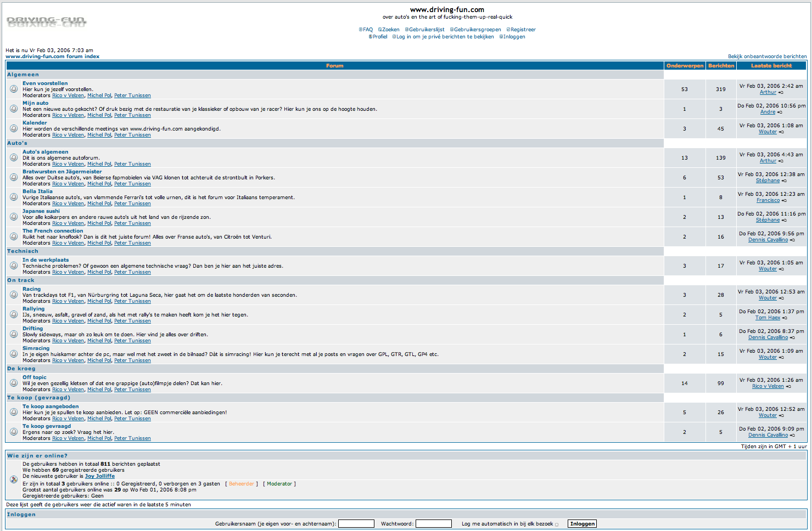This screenshot has height=531, width=812.
Task: Click the forum icon beside Off topic
Action: 14,383
